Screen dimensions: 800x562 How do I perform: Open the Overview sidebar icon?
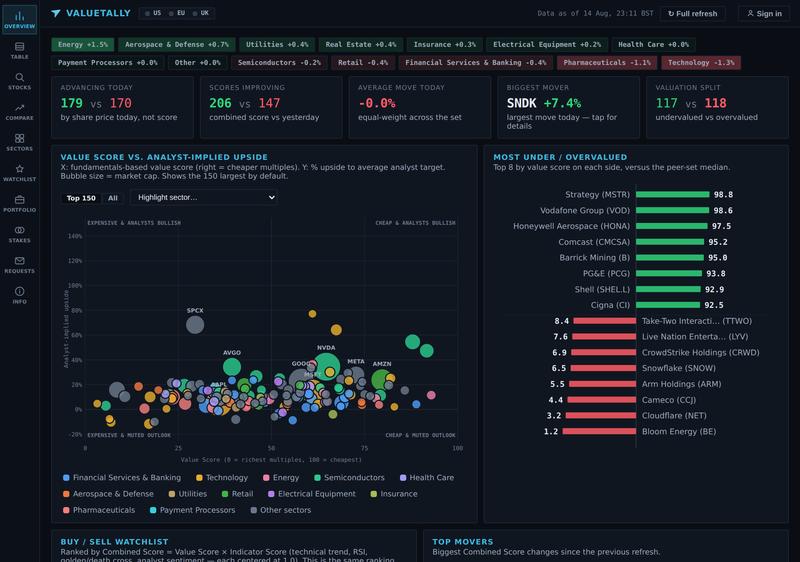(x=19, y=20)
